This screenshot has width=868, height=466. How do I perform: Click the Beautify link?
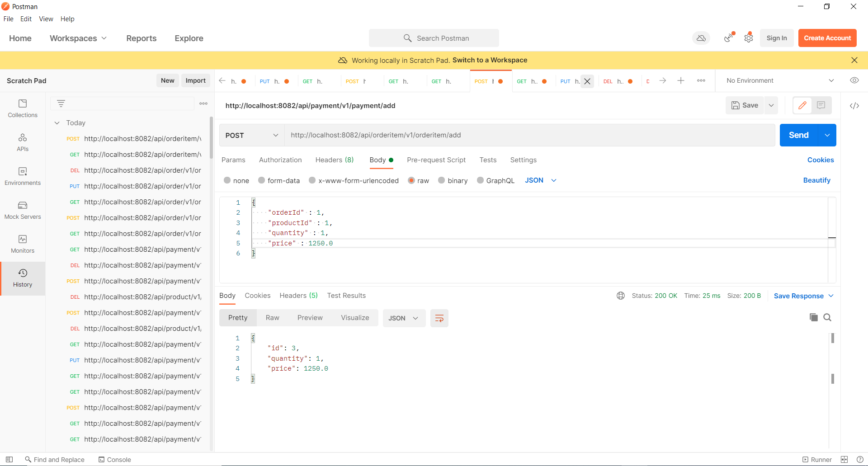tap(816, 180)
